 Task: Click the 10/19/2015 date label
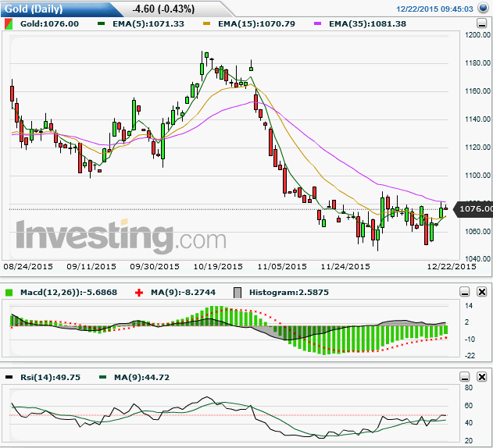click(x=218, y=267)
